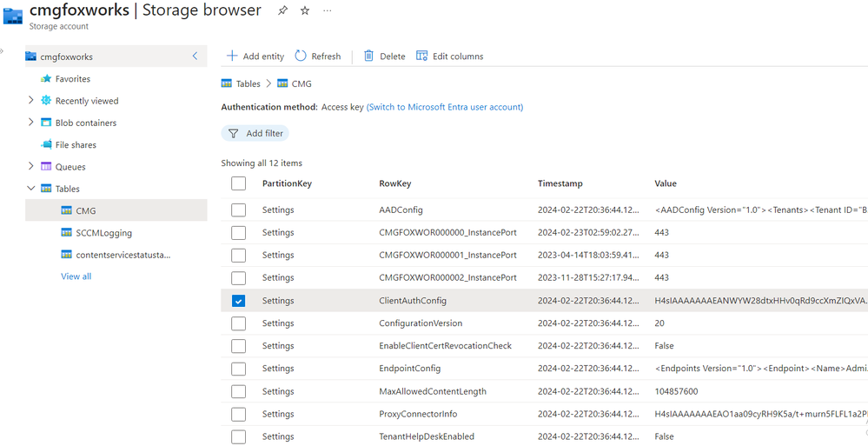Viewport: 868px width, 446px height.
Task: Check the ProxyConnectorInfo row checkbox
Action: point(239,414)
